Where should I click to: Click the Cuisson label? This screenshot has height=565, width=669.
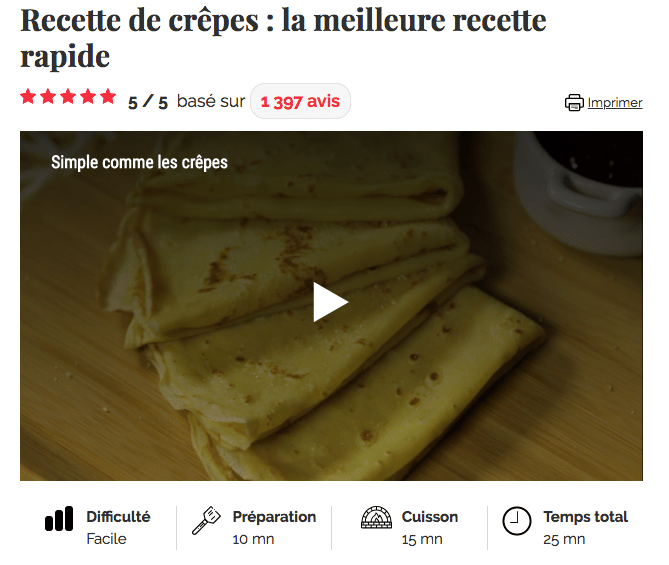tap(430, 516)
